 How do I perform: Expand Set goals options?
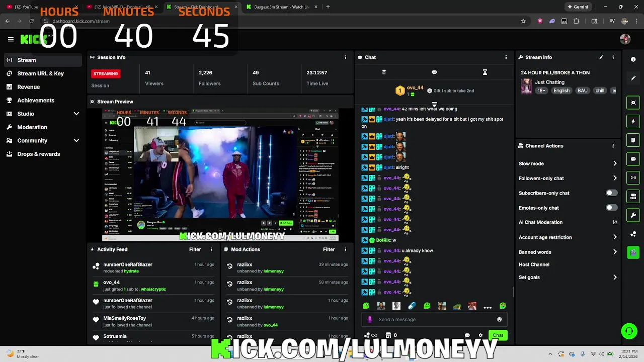coord(615,277)
